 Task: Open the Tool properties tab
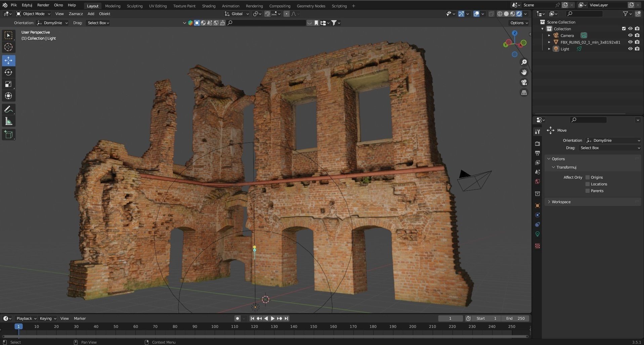coord(538,131)
